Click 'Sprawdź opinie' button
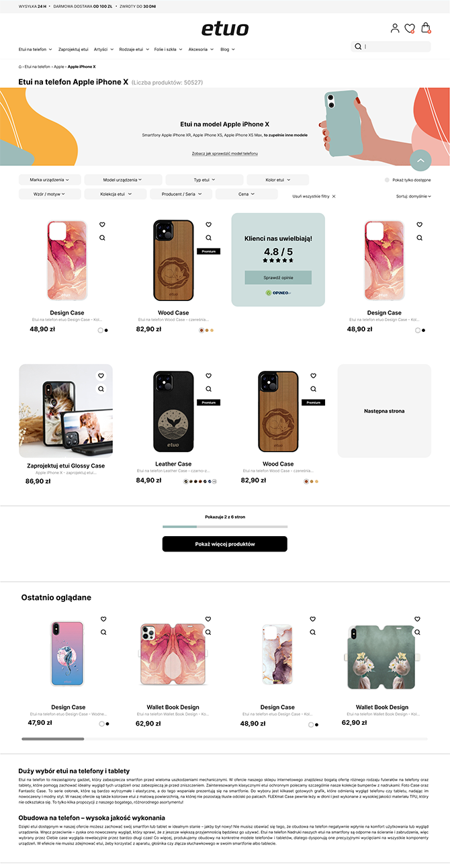The height and width of the screenshot is (868, 450). [278, 277]
